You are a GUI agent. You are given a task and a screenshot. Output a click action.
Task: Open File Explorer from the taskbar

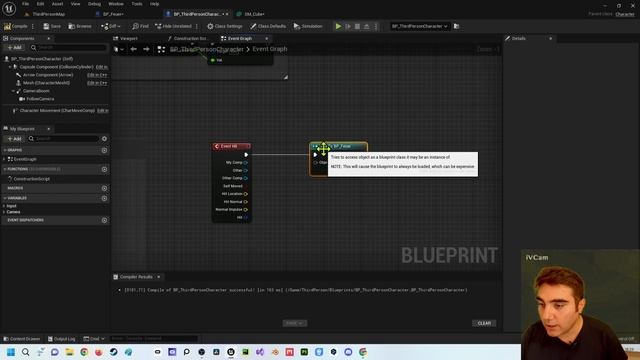tap(69, 352)
